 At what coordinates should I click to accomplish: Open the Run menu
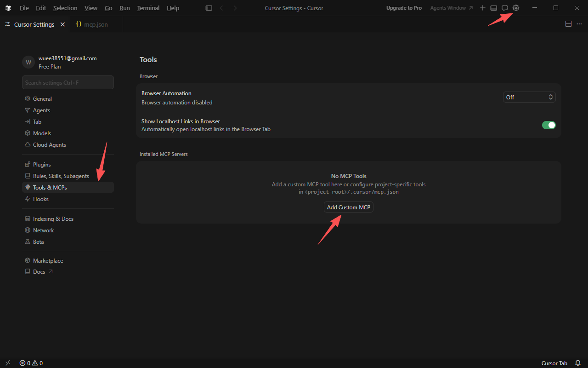point(124,8)
